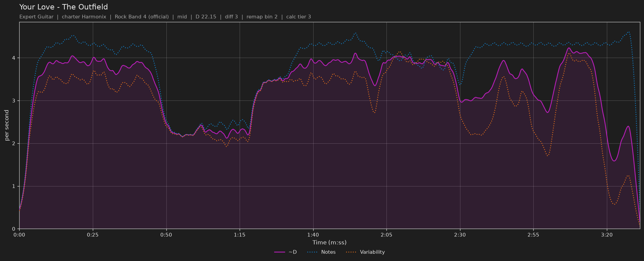Screen dimensions: 644x261
Task: Click the '2:05' x-axis tick label
Action: tap(386, 235)
